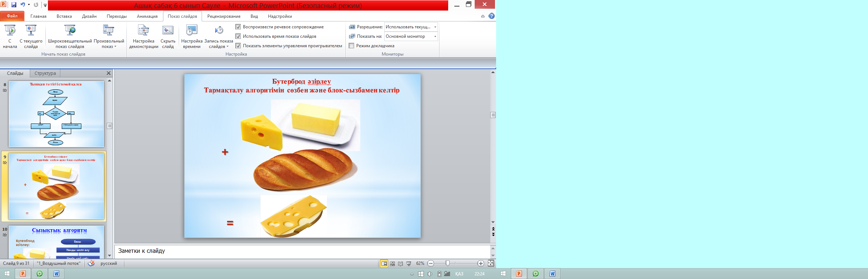Launch 'Настройка времени' rehearse timings icon
This screenshot has width=868, height=279.
coord(192,30)
